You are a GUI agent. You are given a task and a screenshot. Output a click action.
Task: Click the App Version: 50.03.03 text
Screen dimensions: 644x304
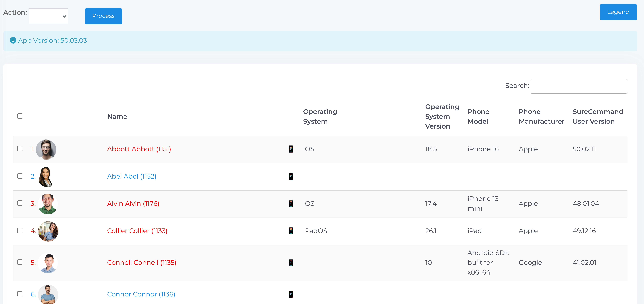point(53,40)
